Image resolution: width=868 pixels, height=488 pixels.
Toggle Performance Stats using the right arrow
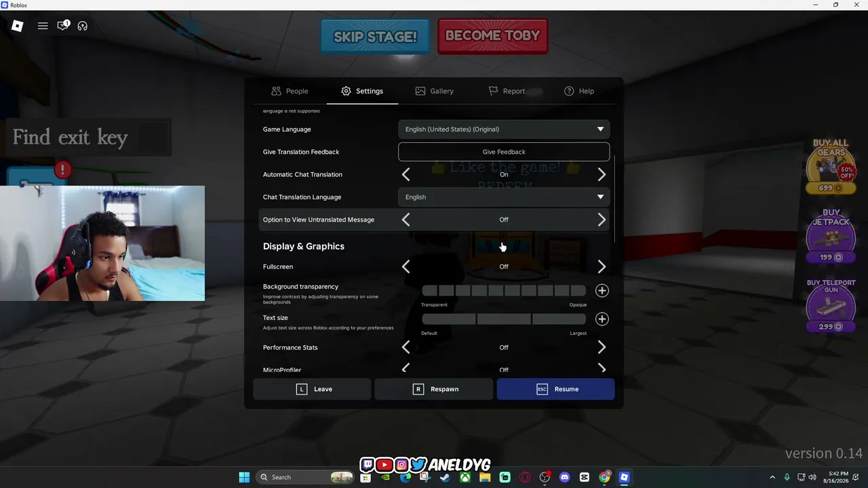pos(601,348)
